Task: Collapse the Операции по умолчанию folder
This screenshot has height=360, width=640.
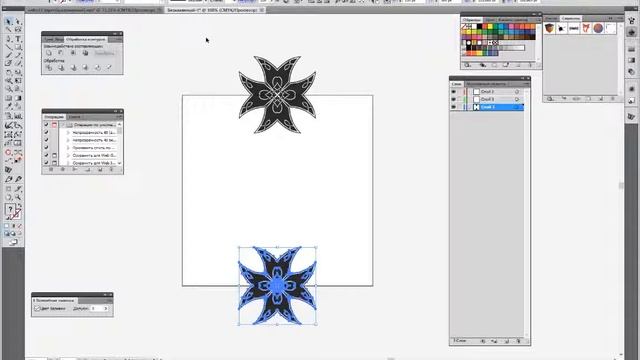Action: tap(63, 124)
